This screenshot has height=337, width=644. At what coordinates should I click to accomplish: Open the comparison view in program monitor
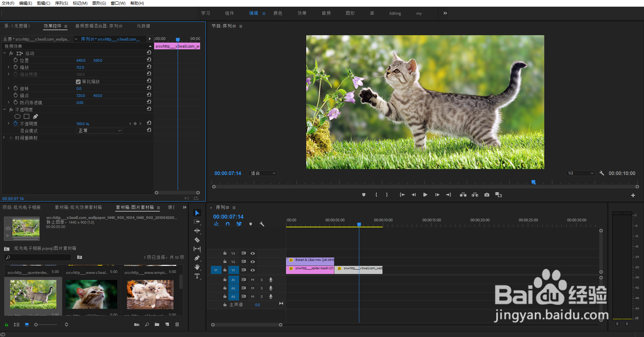click(x=498, y=195)
